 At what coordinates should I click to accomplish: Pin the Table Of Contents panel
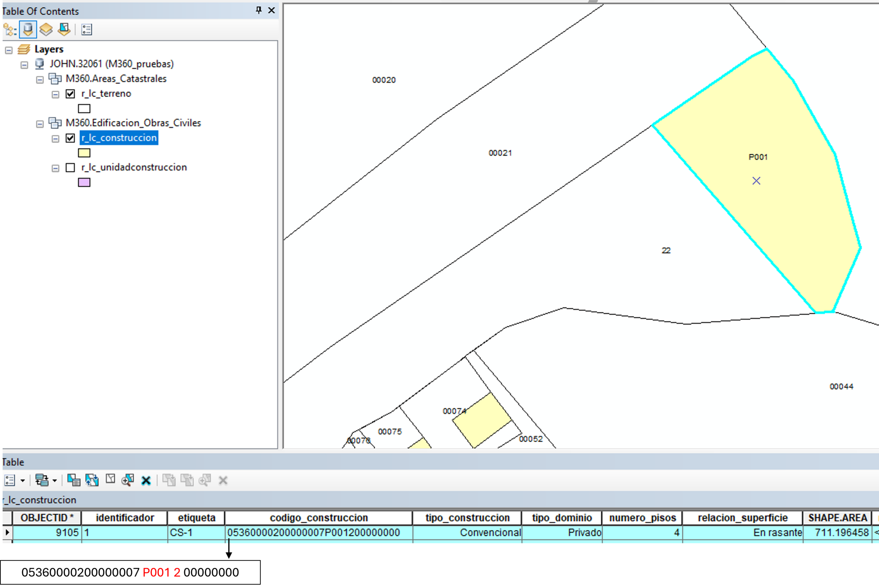[259, 10]
